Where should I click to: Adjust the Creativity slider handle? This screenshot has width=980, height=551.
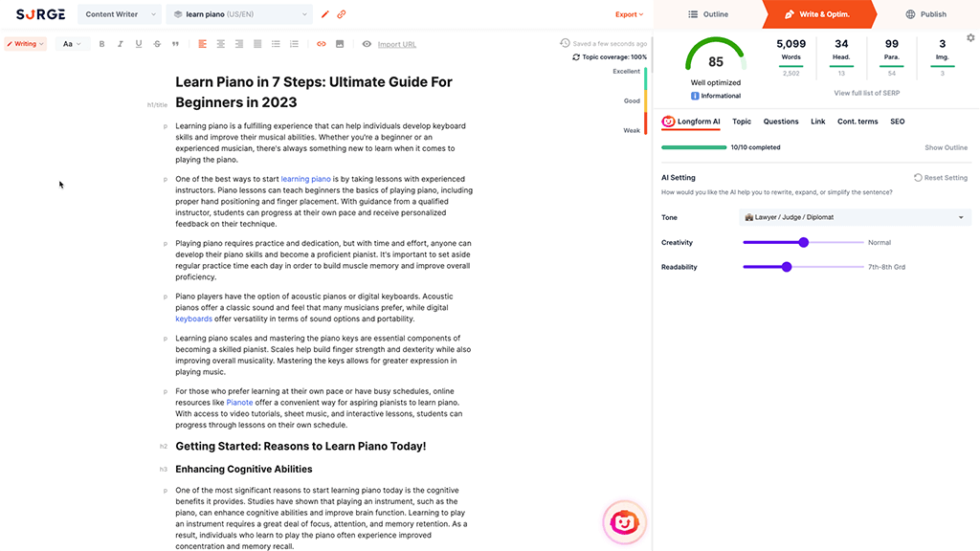coord(804,242)
